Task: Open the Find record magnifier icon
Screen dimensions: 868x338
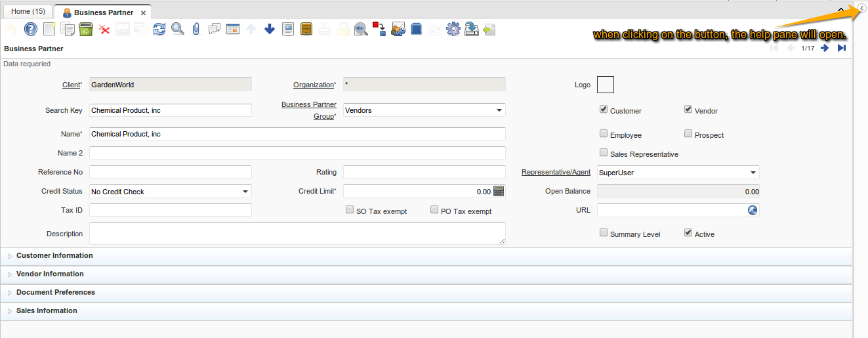Action: point(177,29)
